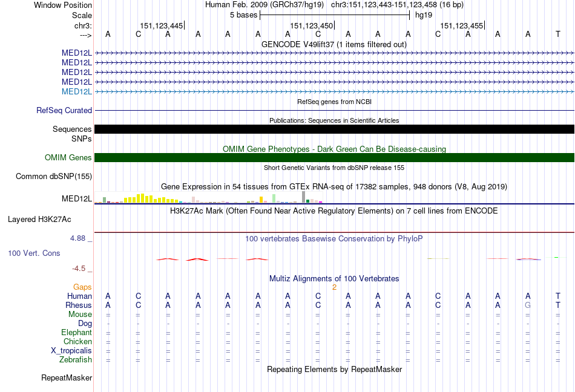Click the Gaps row label

coord(82,287)
